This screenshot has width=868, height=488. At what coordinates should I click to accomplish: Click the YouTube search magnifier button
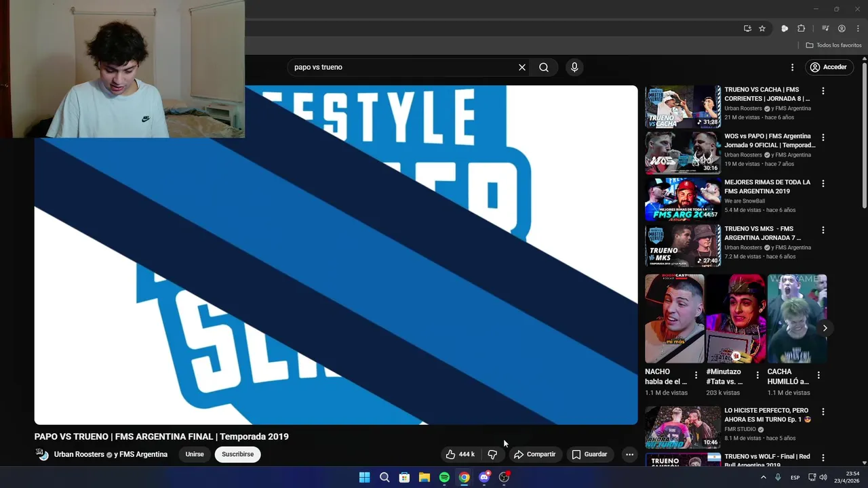tap(544, 67)
